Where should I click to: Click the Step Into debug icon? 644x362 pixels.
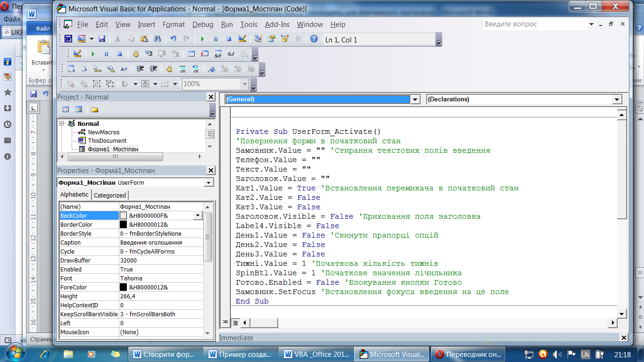[x=149, y=54]
